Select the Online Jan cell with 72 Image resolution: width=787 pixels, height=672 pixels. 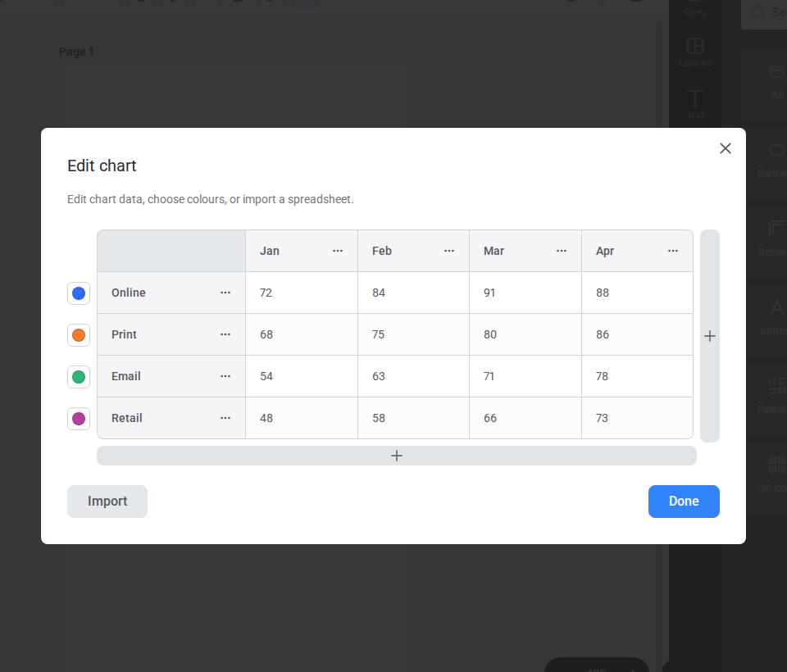pos(302,293)
